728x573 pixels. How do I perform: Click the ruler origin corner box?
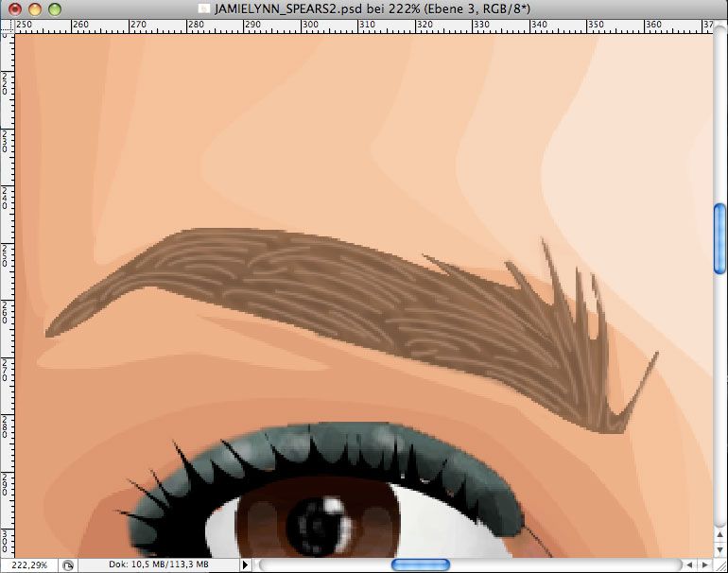pyautogui.click(x=8, y=26)
